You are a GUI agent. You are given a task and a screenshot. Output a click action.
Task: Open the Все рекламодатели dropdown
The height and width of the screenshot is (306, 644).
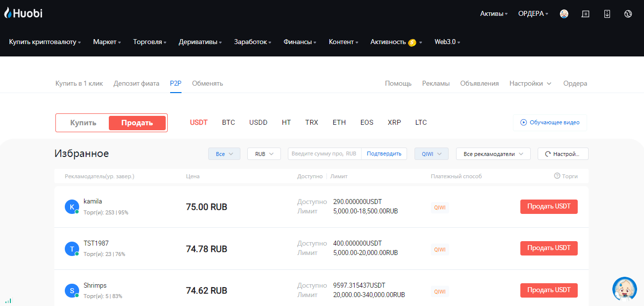pos(493,154)
